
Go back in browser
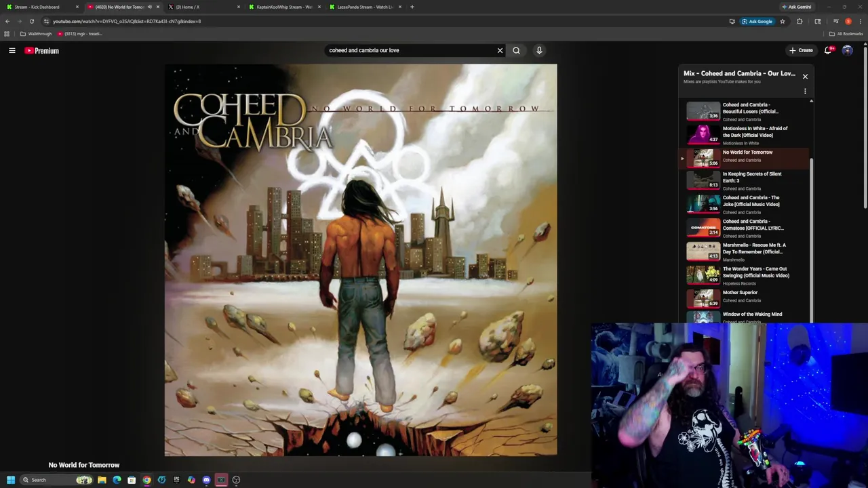[x=7, y=21]
